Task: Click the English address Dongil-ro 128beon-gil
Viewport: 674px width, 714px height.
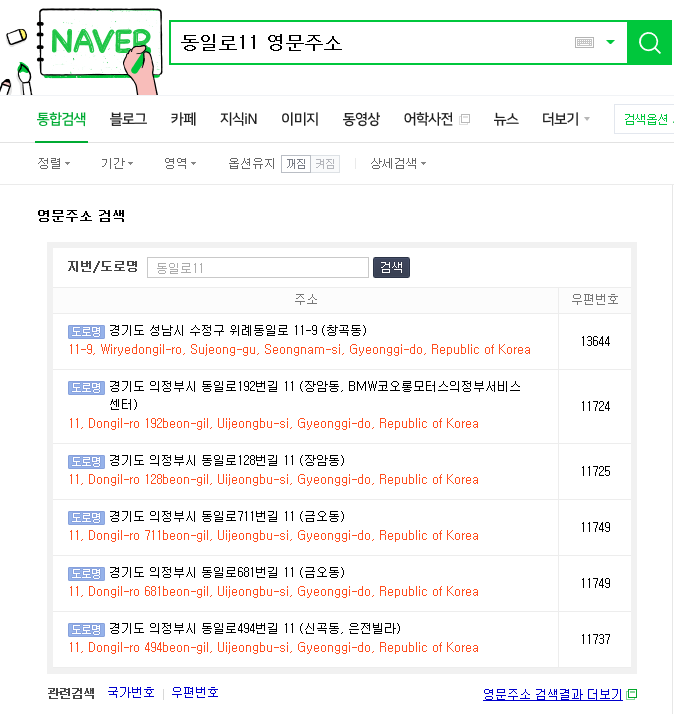Action: click(x=274, y=480)
